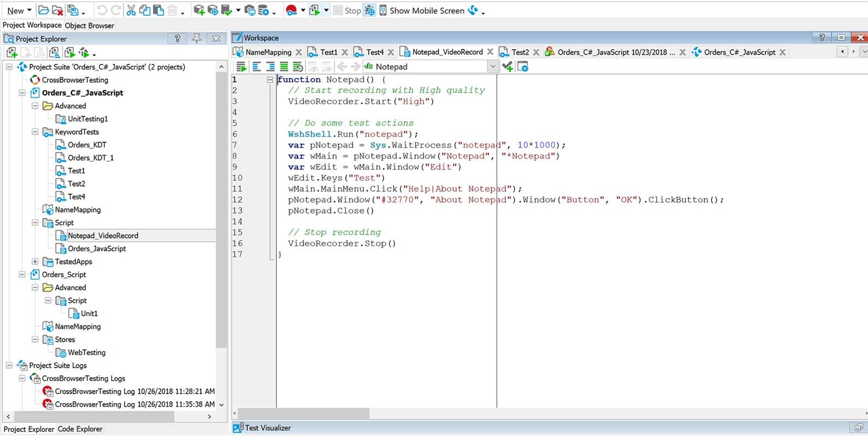Click the Project Explorer vertical scrollbar thumb
868x436 pixels.
[221, 210]
